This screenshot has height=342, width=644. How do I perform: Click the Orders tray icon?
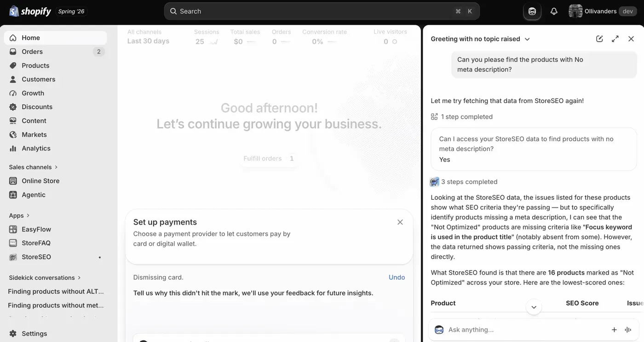[13, 52]
